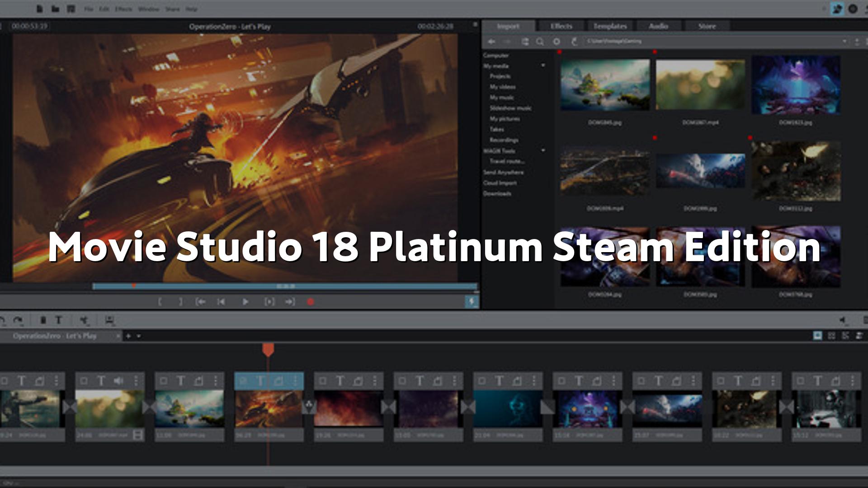The image size is (868, 488).
Task: Click the preview scrub bar under the video
Action: (x=285, y=286)
